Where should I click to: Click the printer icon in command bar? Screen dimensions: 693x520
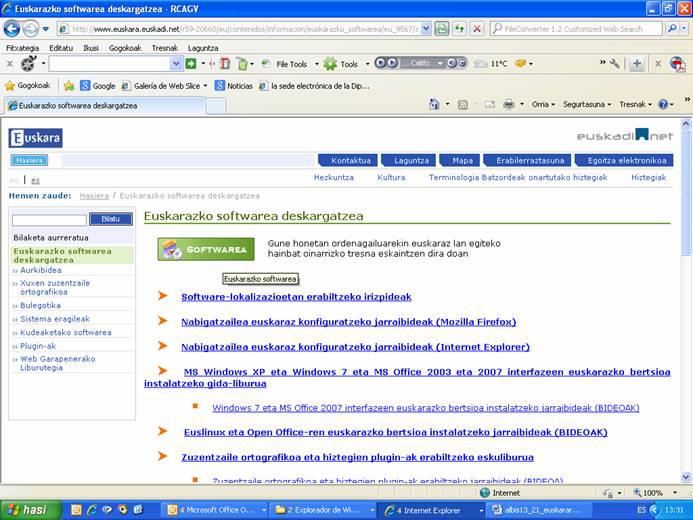point(508,104)
